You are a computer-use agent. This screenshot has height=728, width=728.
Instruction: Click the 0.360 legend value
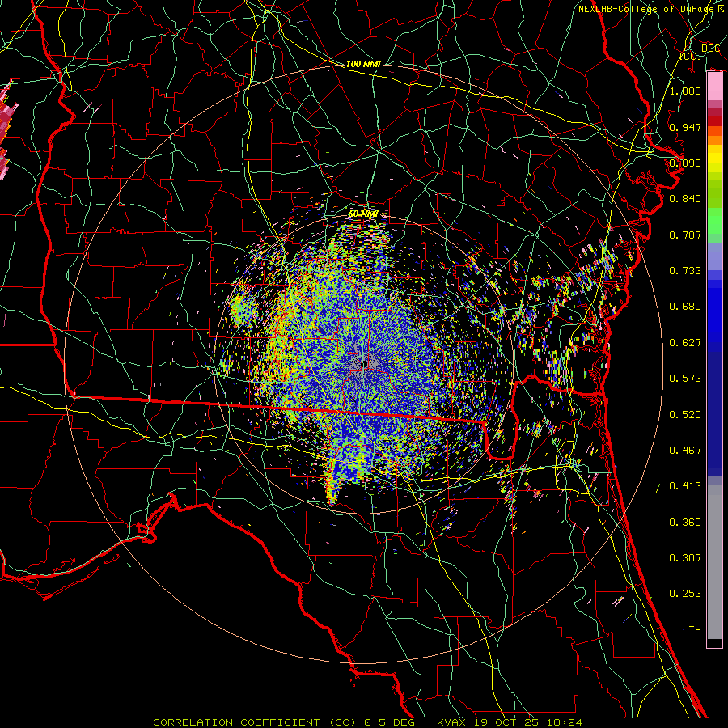click(x=685, y=523)
